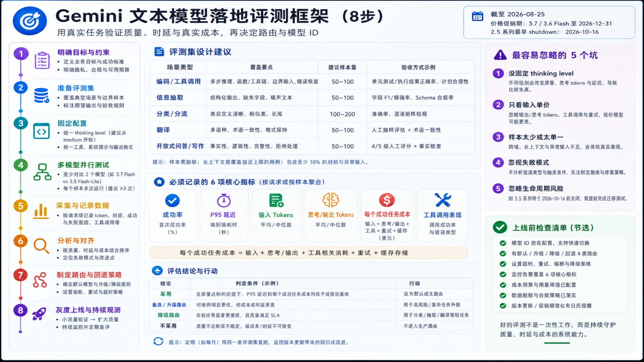Click the 不进入生产路由 action cell

click(x=420, y=326)
